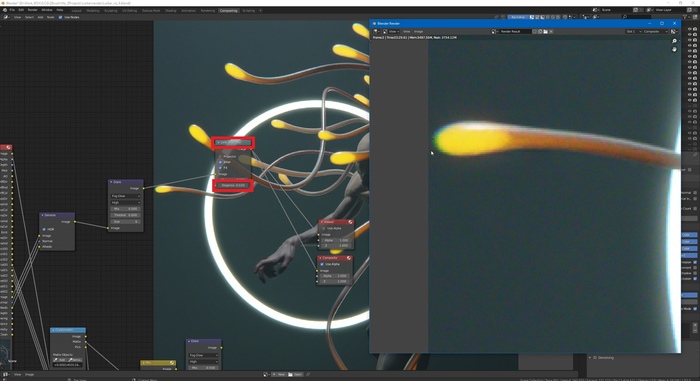
Task: Open the Image menu in Blender Render window
Action: click(418, 31)
